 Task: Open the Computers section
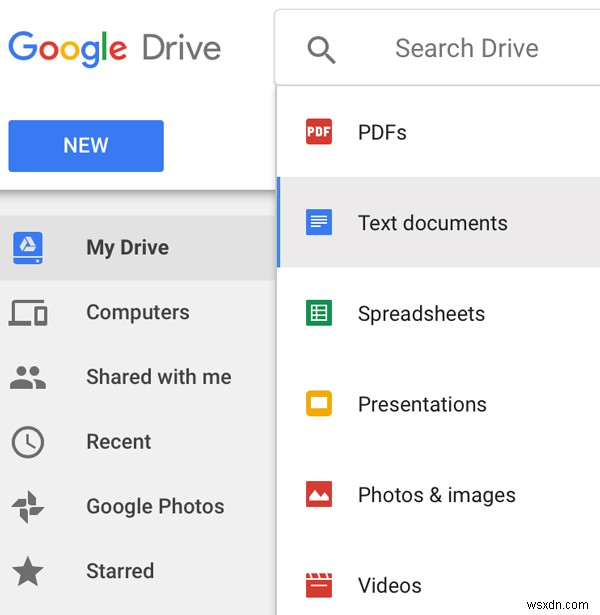click(x=137, y=313)
